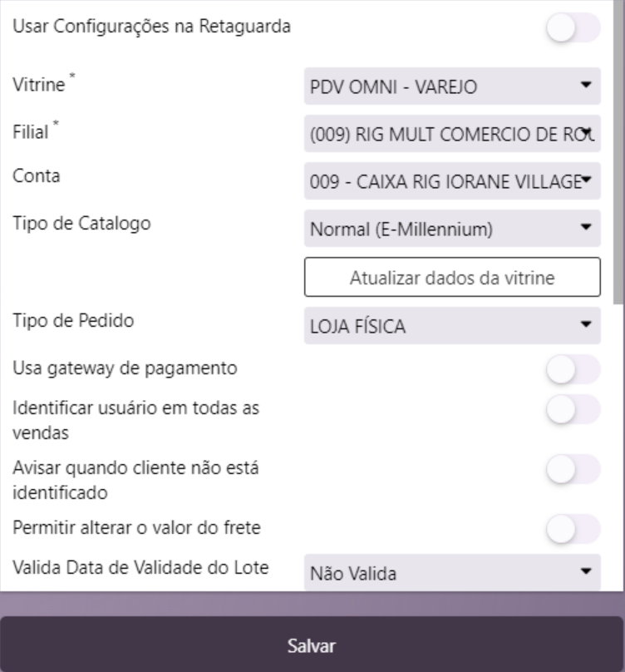Expand the Normal (E-Millennium) catalog dropdown
Screen dimensions: 625x672
click(x=451, y=227)
